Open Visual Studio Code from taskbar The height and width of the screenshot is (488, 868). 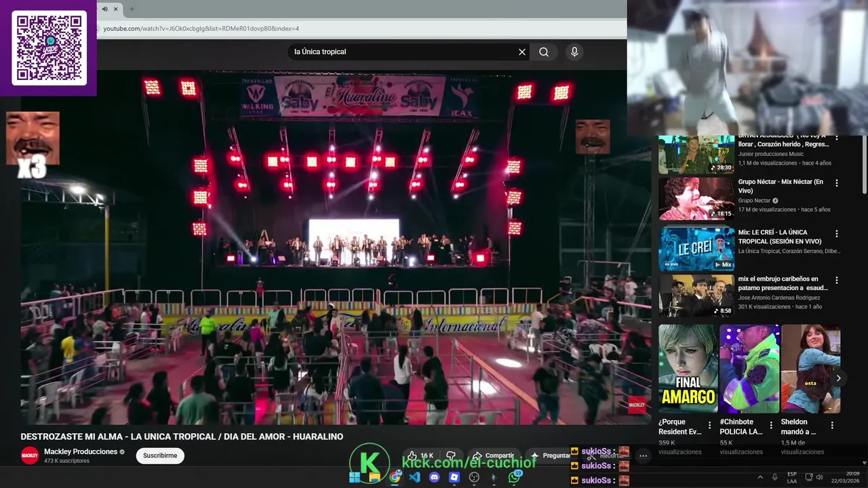(x=414, y=477)
